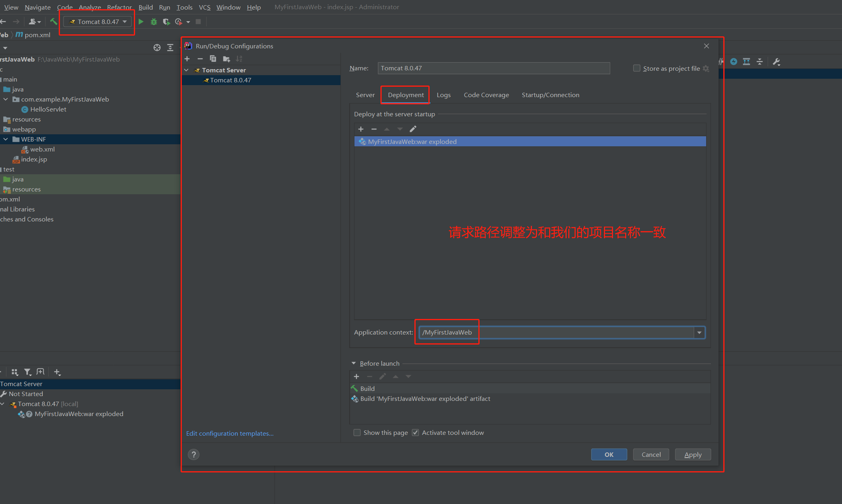The height and width of the screenshot is (504, 842).
Task: Open dropdown arrow next to profiler icon
Action: (188, 22)
